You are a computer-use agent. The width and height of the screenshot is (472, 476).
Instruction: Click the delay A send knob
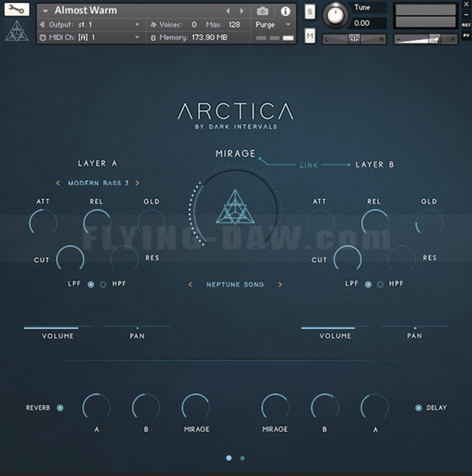click(374, 407)
